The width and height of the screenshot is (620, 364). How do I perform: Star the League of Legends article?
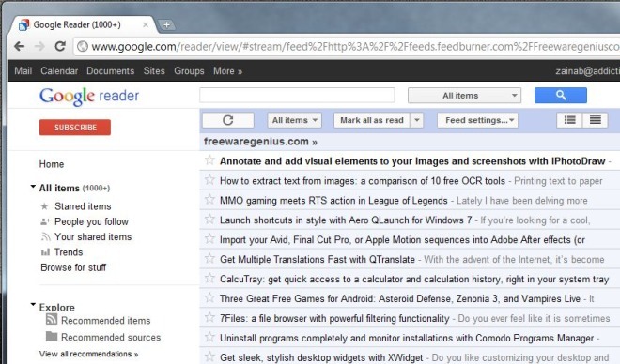point(209,200)
